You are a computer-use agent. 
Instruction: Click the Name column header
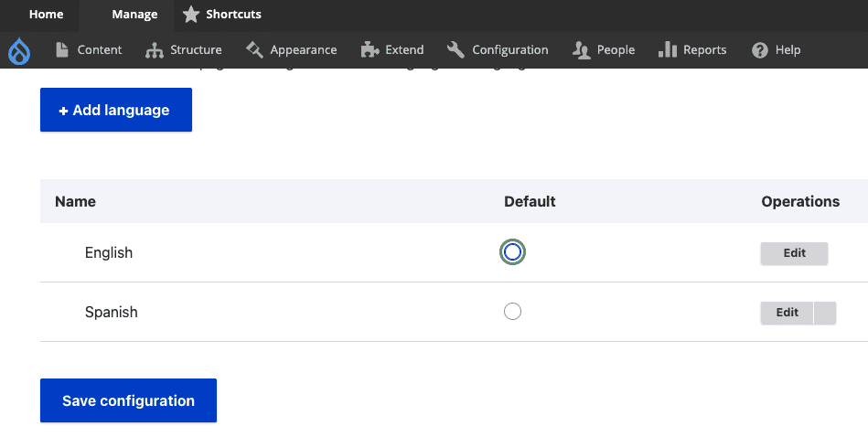click(x=75, y=201)
